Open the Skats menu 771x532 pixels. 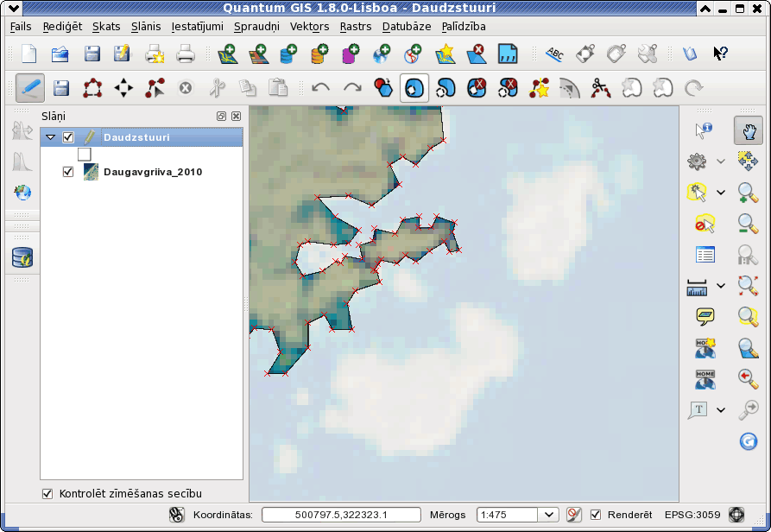click(106, 27)
